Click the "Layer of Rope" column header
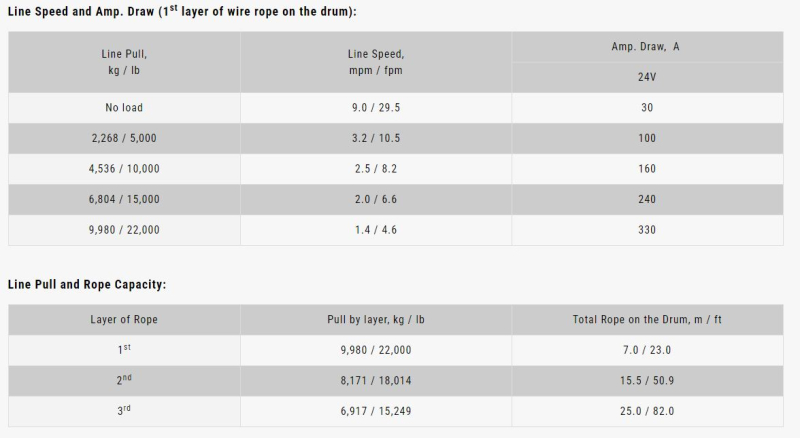 [123, 320]
